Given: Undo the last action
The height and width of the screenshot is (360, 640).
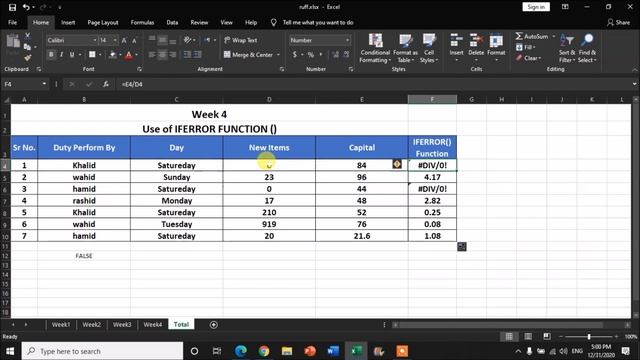Looking at the screenshot, I should (x=26, y=7).
